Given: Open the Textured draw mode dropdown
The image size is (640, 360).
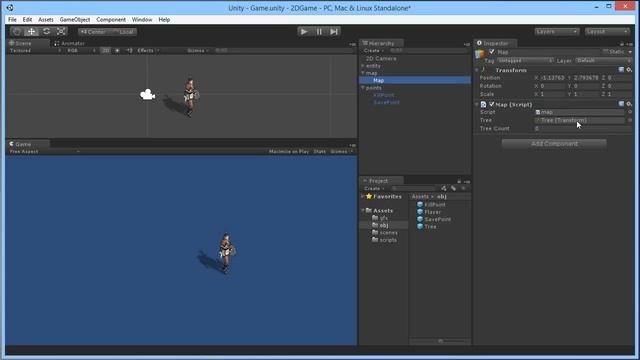Looking at the screenshot, I should point(35,51).
